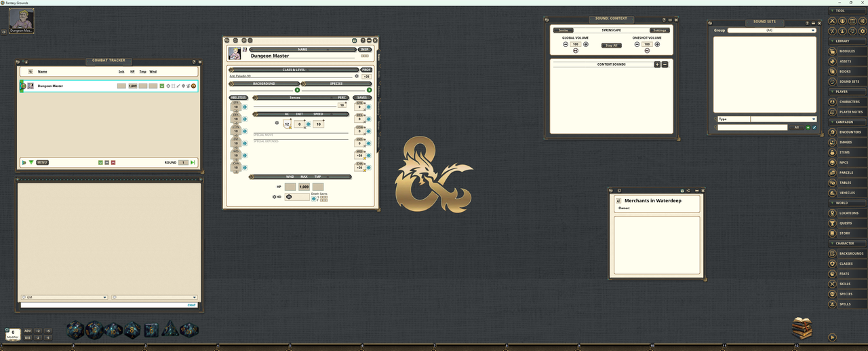Remove context sound with minus button
Image resolution: width=868 pixels, height=351 pixels.
click(x=665, y=64)
